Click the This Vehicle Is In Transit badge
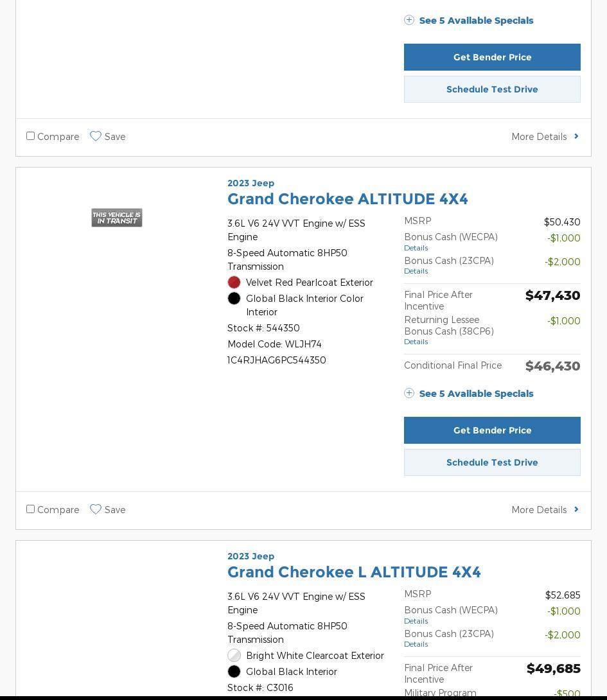This screenshot has width=607, height=700. point(116,218)
